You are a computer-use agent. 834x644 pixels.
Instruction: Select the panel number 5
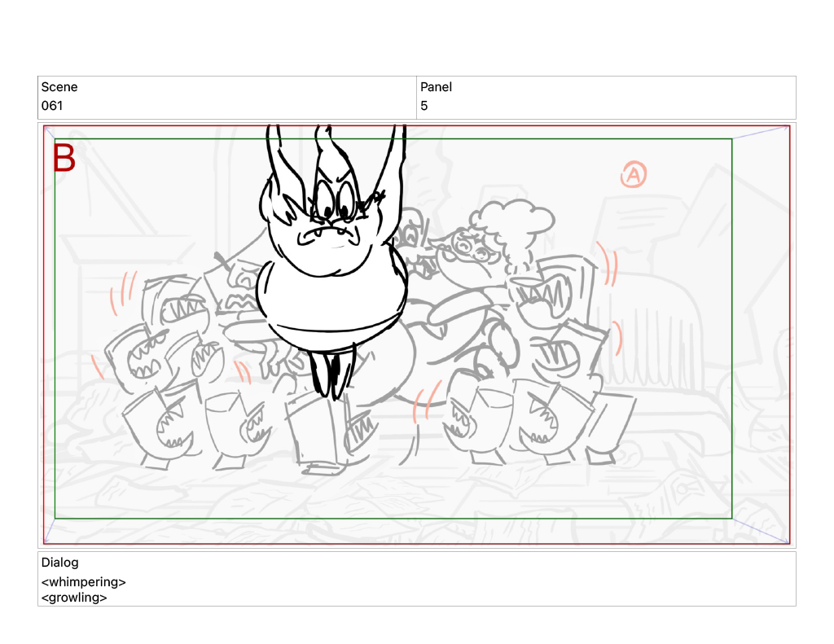(424, 106)
